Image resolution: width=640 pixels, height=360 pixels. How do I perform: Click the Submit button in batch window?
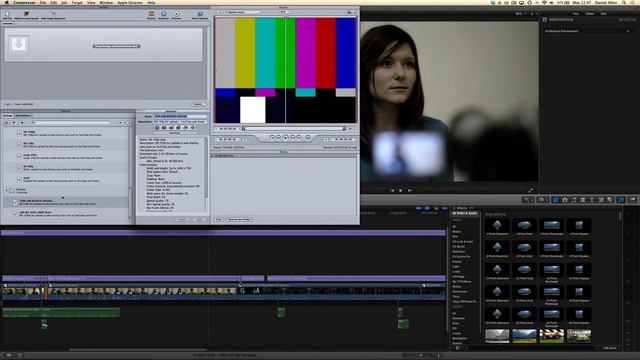(198, 104)
